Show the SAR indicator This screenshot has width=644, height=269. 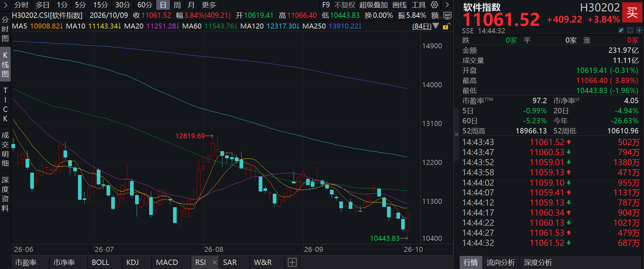(x=230, y=262)
